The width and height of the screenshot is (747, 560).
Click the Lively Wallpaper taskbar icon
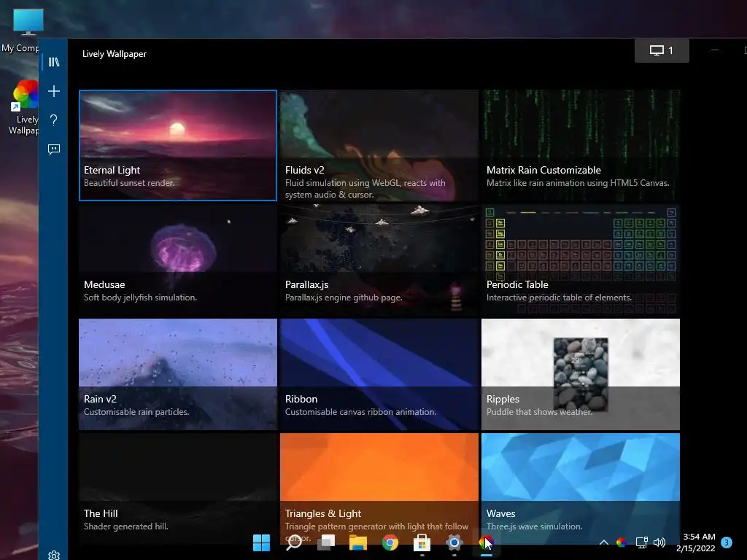[486, 542]
